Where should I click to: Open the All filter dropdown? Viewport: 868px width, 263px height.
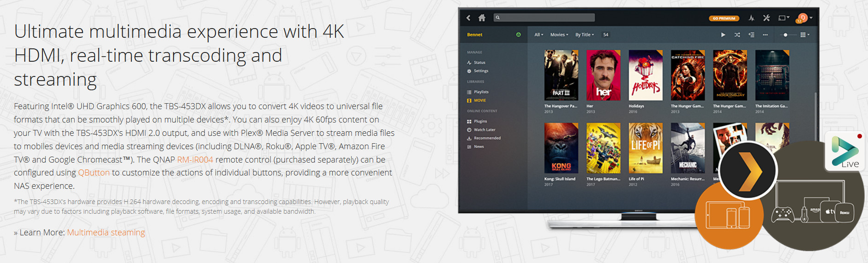pos(539,35)
